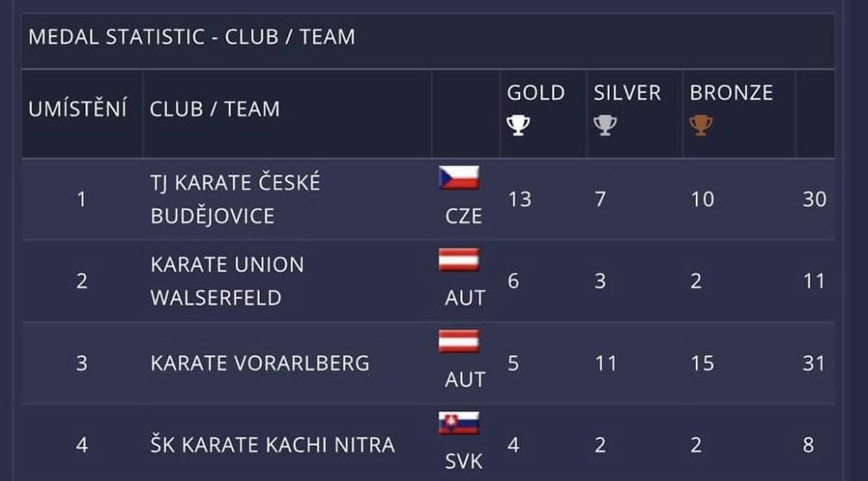This screenshot has height=481, width=868.
Task: Open Karate Union Walserfeld club entry
Action: (228, 281)
